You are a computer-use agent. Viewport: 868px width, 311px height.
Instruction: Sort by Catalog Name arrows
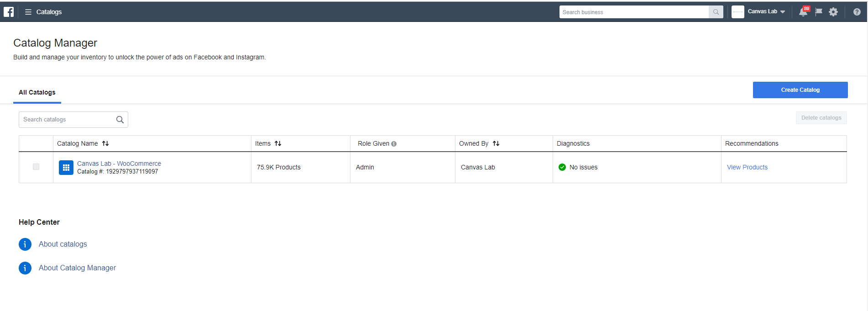coord(105,143)
